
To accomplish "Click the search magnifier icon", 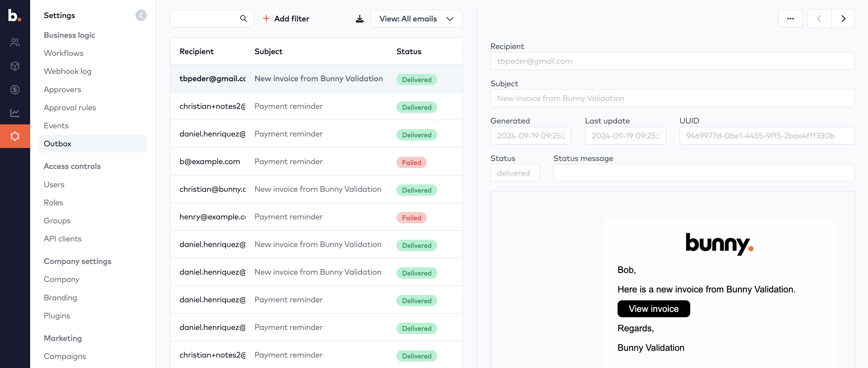I will coord(243,19).
